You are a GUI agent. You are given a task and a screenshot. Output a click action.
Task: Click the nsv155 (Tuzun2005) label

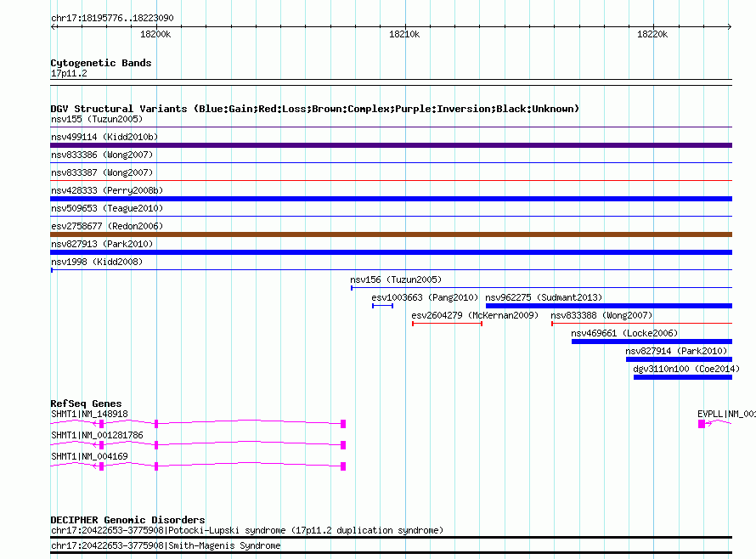pos(97,119)
